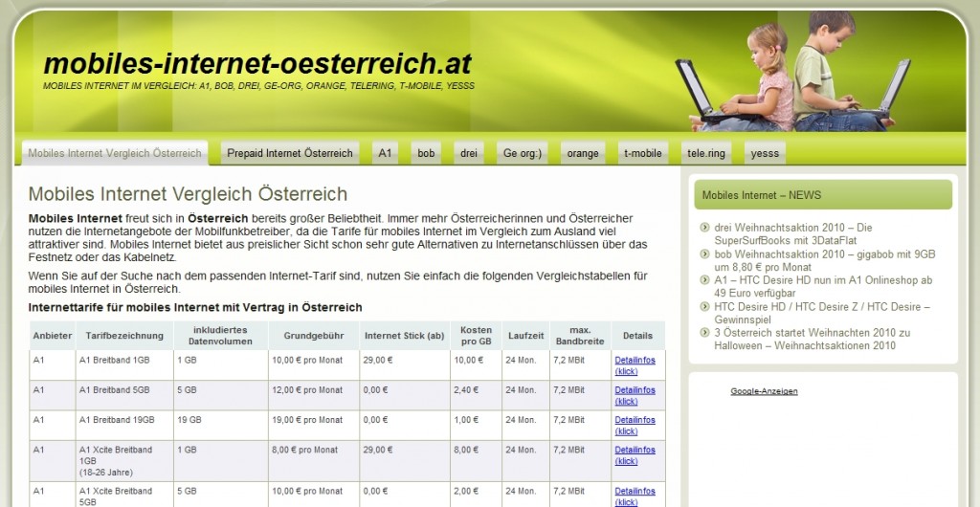
Task: Select the A1 Breitband 5GB tariff name cell
Action: [124, 395]
